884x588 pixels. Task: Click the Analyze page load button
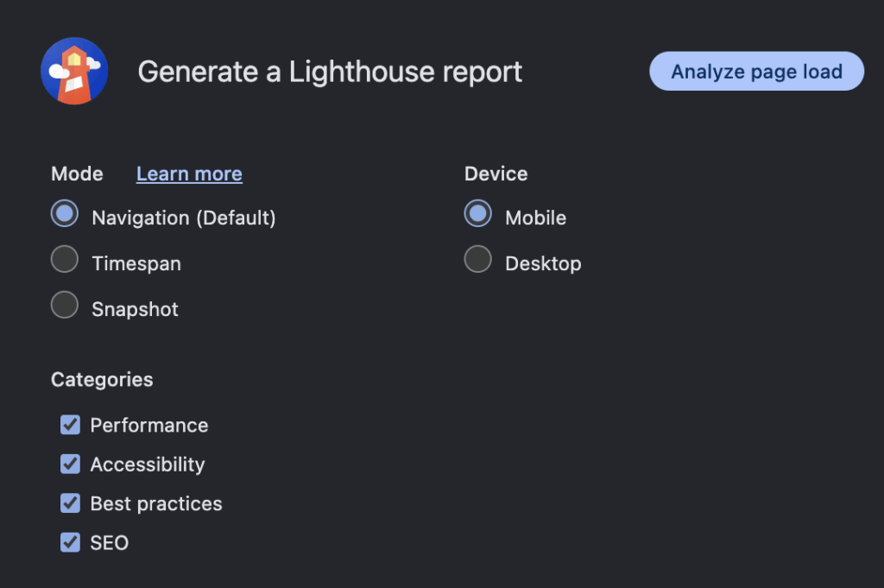coord(756,72)
